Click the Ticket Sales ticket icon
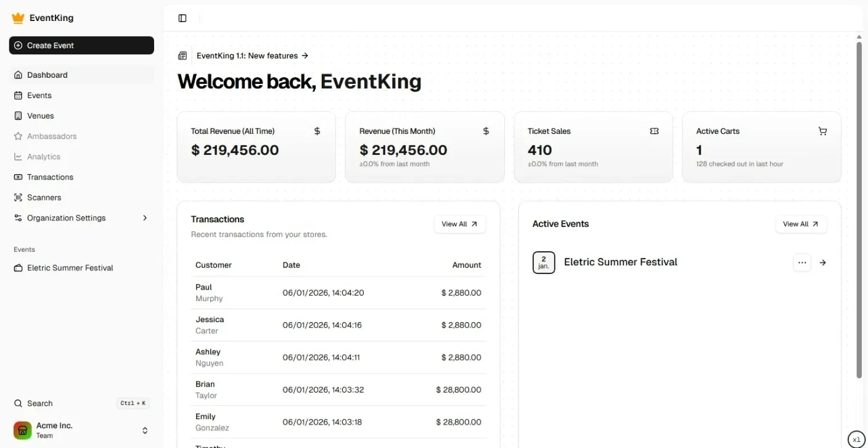Screen dimensions: 868x448 click(x=654, y=131)
